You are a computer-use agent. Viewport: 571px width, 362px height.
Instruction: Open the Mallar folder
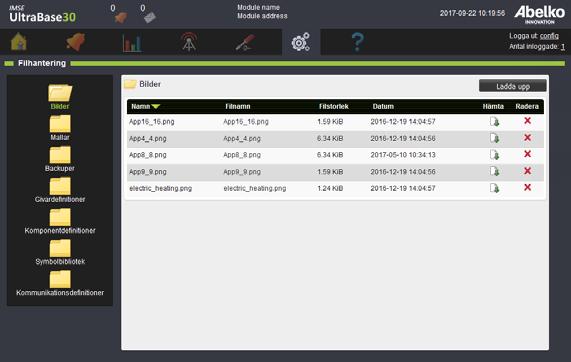coord(60,128)
